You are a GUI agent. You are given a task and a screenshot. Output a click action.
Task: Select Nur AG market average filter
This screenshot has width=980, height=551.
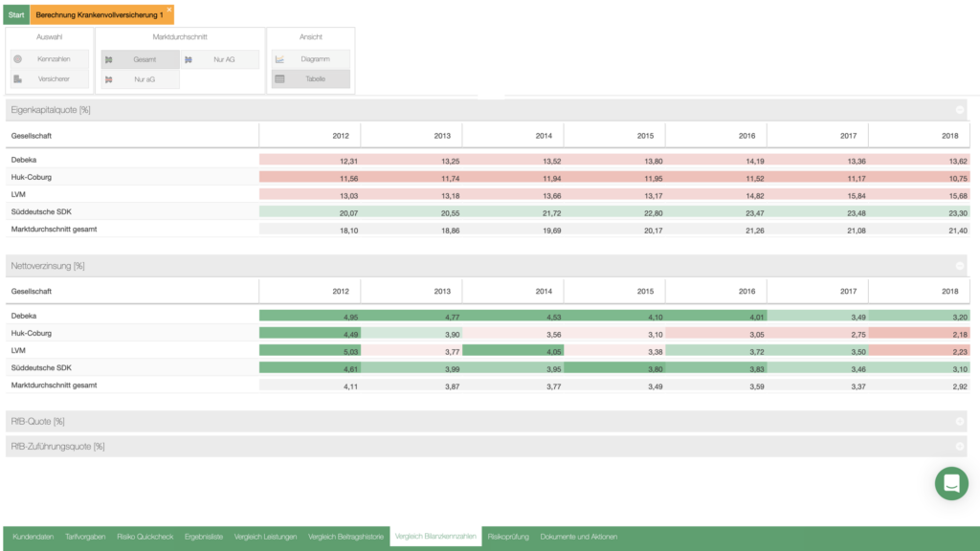click(223, 59)
